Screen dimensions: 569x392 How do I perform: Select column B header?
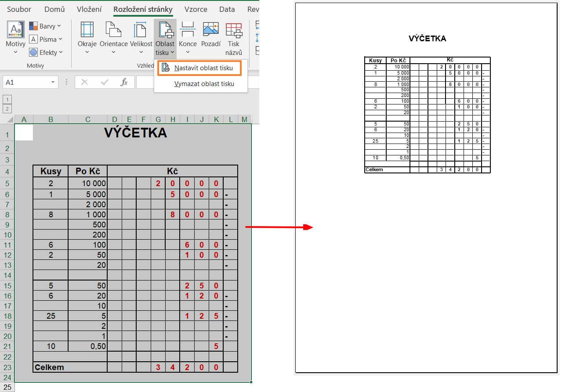pyautogui.click(x=51, y=119)
